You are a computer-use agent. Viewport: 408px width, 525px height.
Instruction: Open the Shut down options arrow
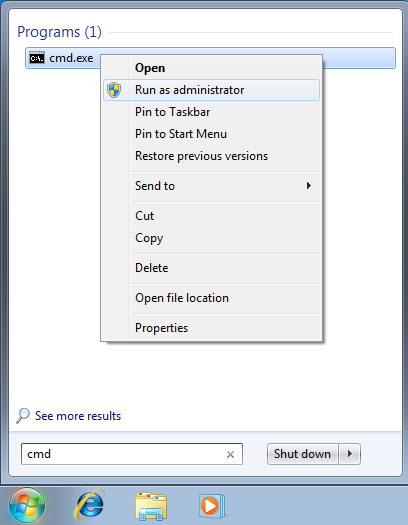coord(350,454)
